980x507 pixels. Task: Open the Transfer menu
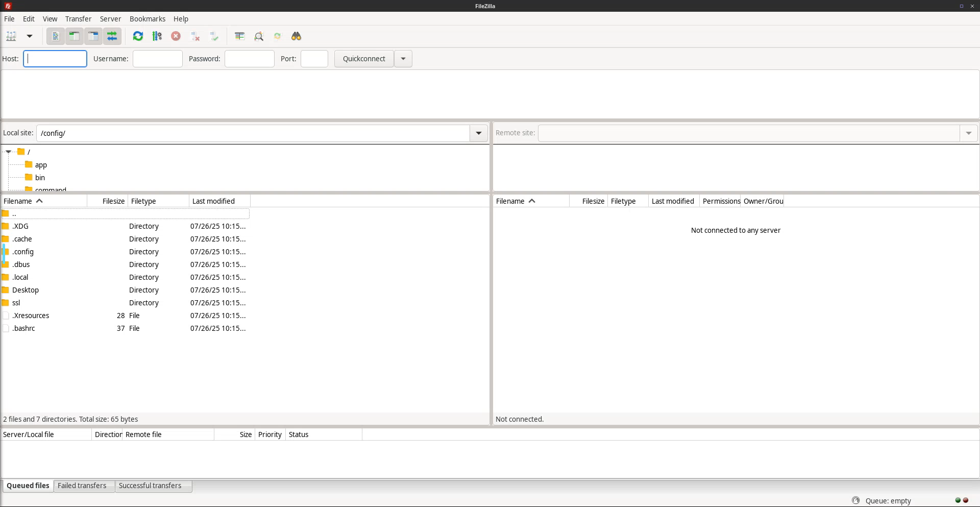[78, 19]
